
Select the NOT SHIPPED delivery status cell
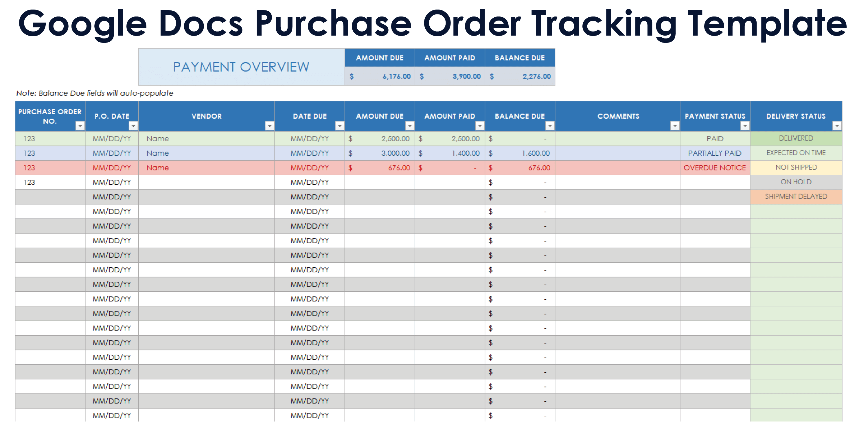[x=796, y=167]
